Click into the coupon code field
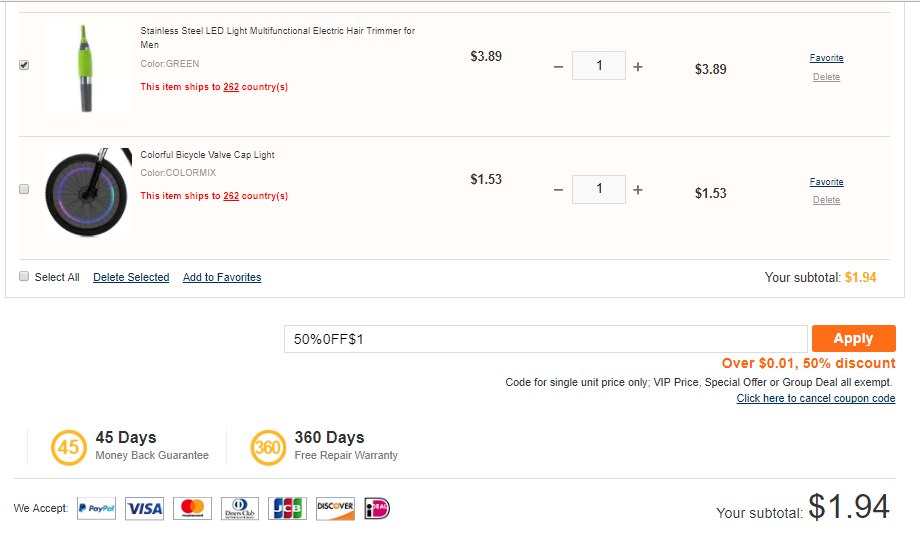The height and width of the screenshot is (535, 920). tap(546, 339)
